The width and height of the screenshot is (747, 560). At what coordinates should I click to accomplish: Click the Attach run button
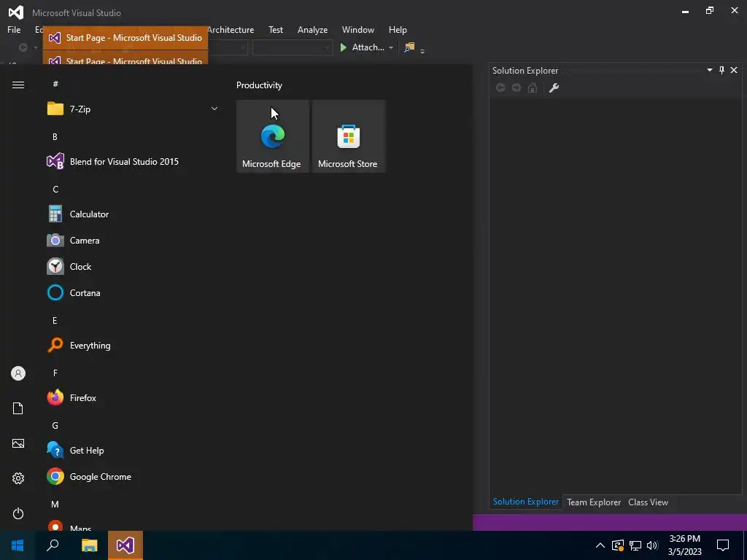click(x=362, y=47)
